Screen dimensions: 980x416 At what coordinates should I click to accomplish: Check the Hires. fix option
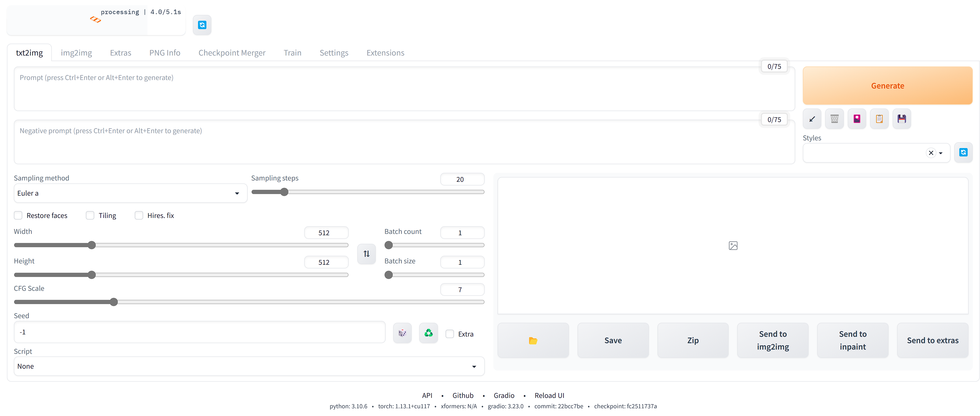(x=139, y=215)
